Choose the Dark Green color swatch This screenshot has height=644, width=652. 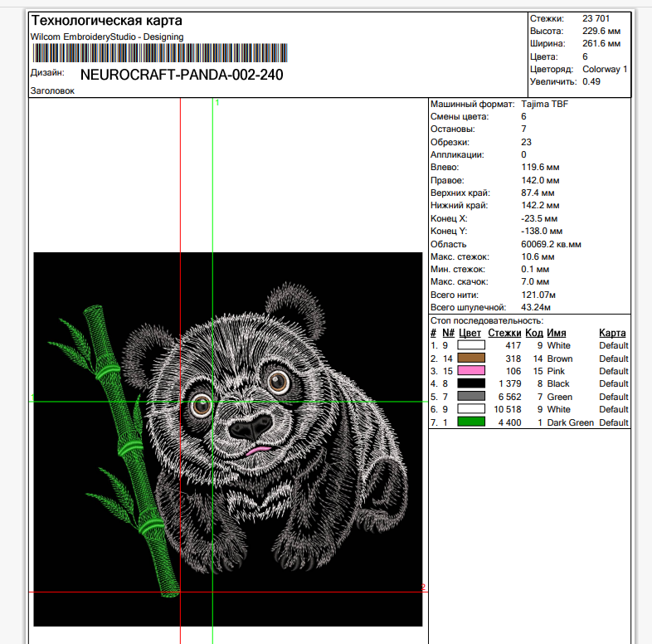click(x=470, y=422)
